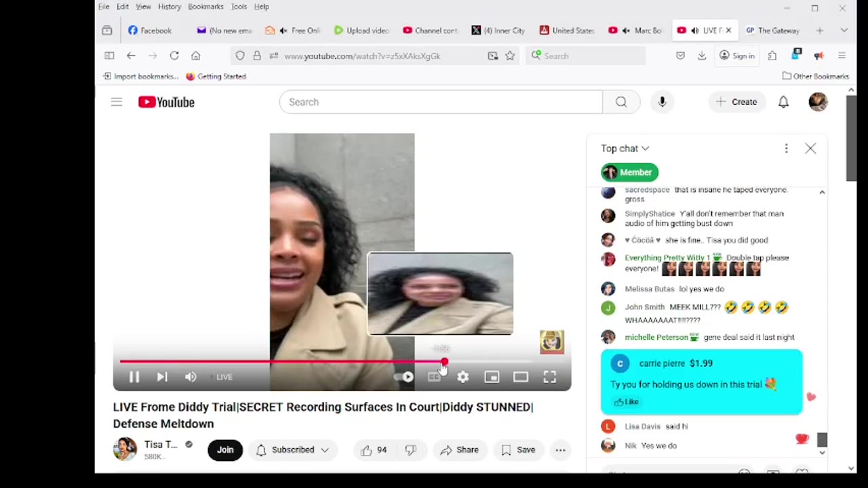The height and width of the screenshot is (488, 868).
Task: Expand the Subscribed notification dropdown
Action: (x=292, y=449)
